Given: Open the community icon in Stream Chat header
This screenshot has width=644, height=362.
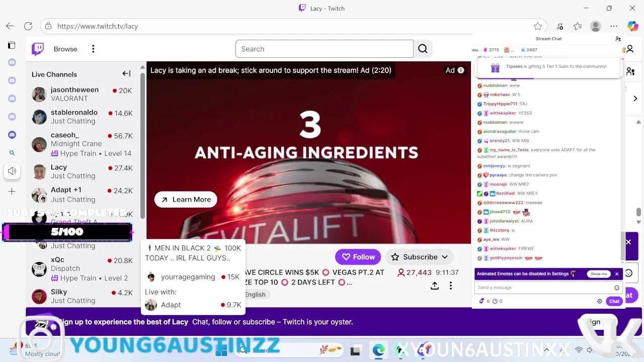Looking at the screenshot, I should (x=618, y=39).
